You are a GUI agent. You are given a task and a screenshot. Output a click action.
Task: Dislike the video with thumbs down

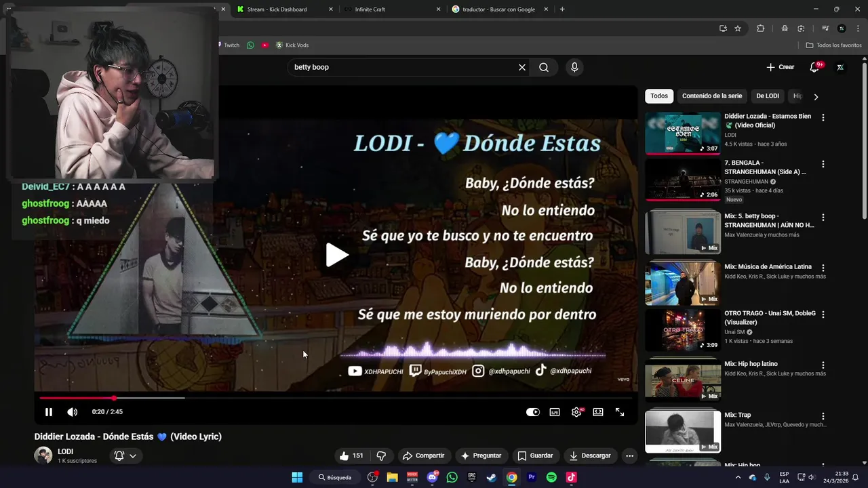[382, 455]
